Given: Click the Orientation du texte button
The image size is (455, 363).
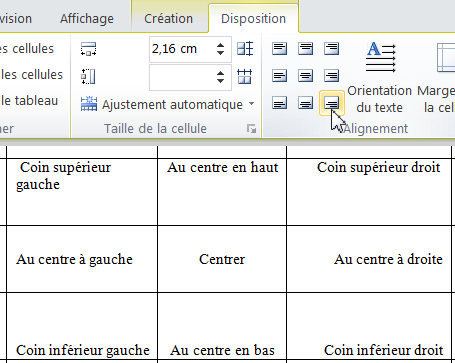Looking at the screenshot, I should (x=380, y=77).
